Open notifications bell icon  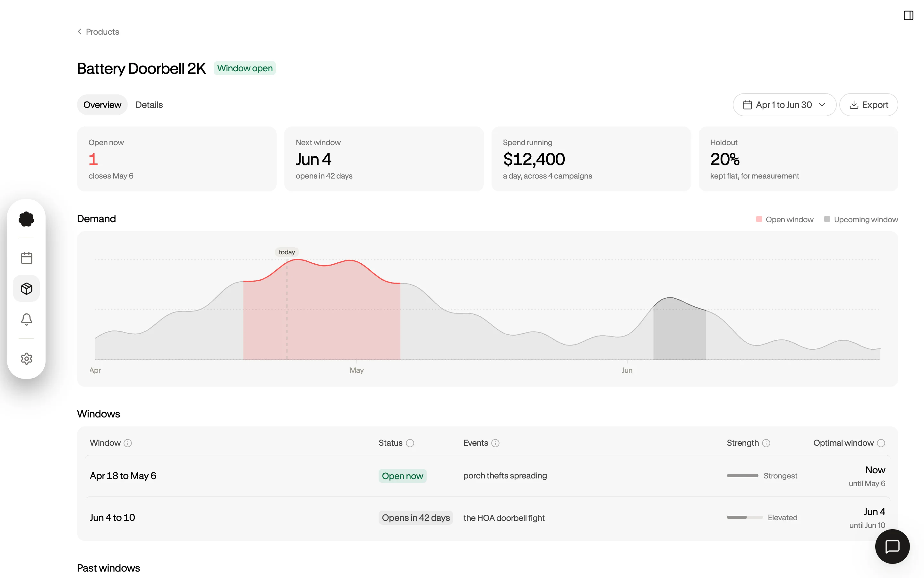coord(26,319)
